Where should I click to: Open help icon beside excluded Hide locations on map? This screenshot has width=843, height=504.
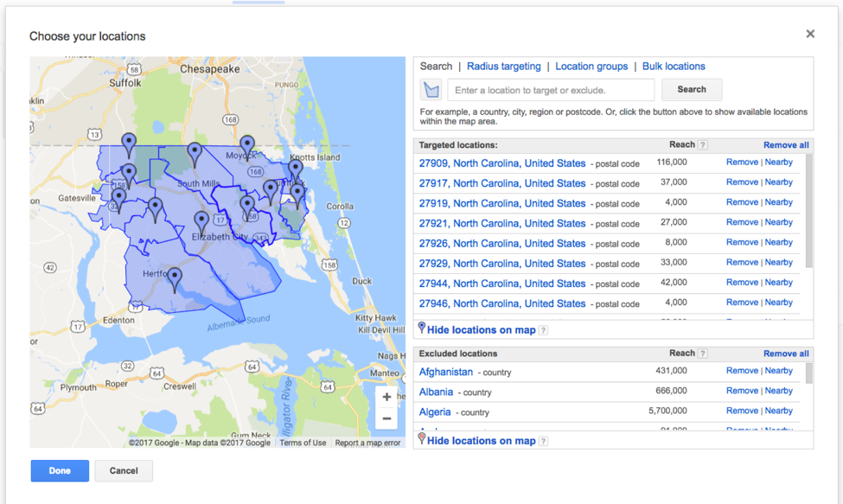[544, 441]
